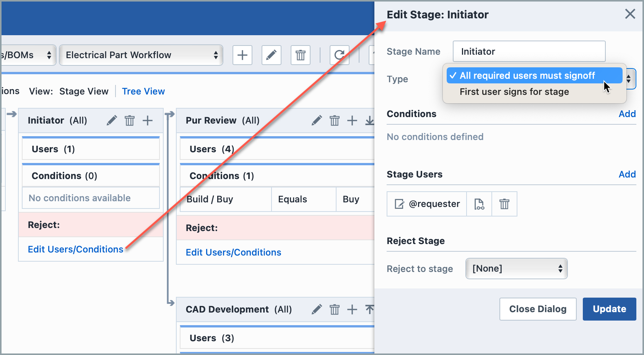Create a new workflow with plus icon

click(242, 55)
